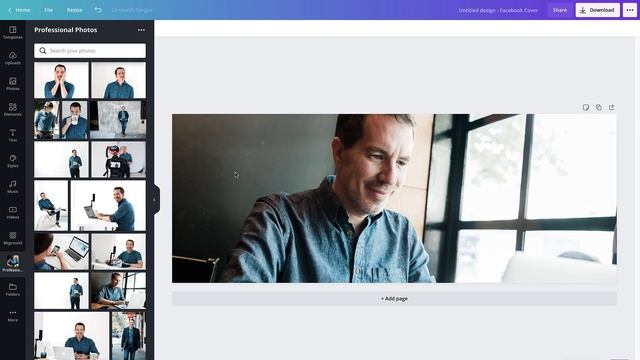Open the Styles sidebar tab
The width and height of the screenshot is (640, 360).
click(x=13, y=161)
